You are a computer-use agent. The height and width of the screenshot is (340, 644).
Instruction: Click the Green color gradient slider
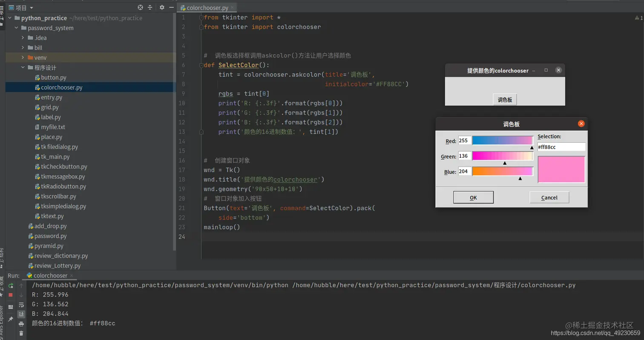coord(503,156)
